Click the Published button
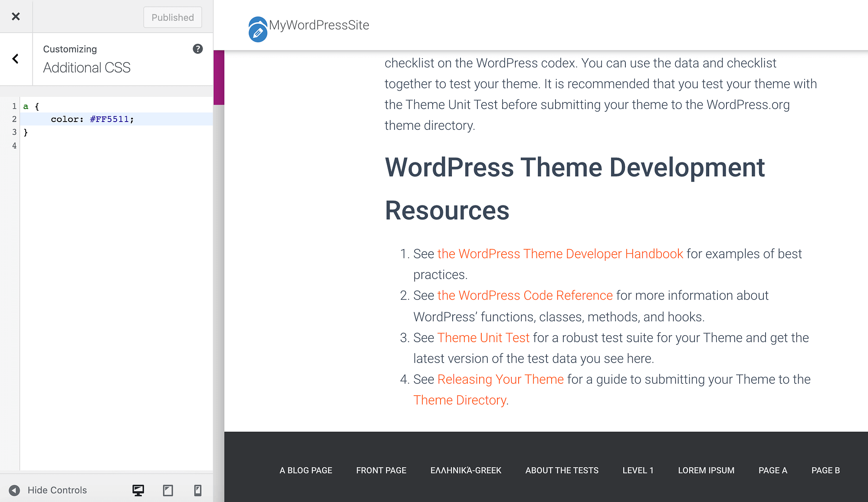Screen dimensions: 868x502 click(172, 17)
